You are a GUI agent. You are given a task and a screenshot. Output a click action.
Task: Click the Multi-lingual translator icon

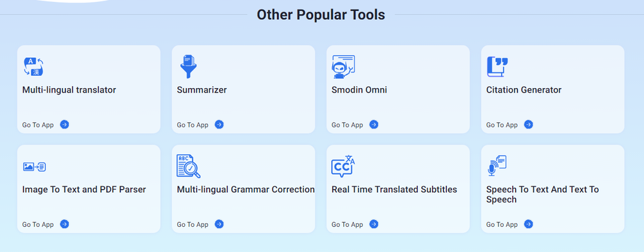tap(33, 67)
